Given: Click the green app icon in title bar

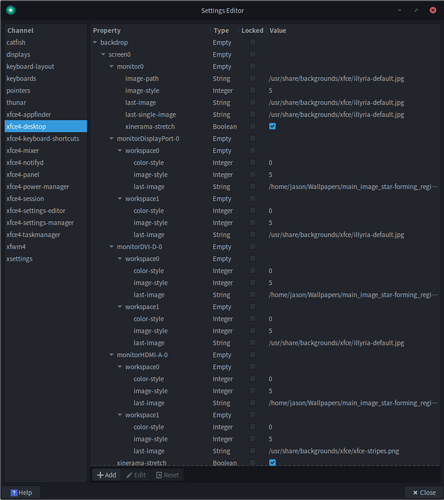Looking at the screenshot, I should (x=11, y=10).
